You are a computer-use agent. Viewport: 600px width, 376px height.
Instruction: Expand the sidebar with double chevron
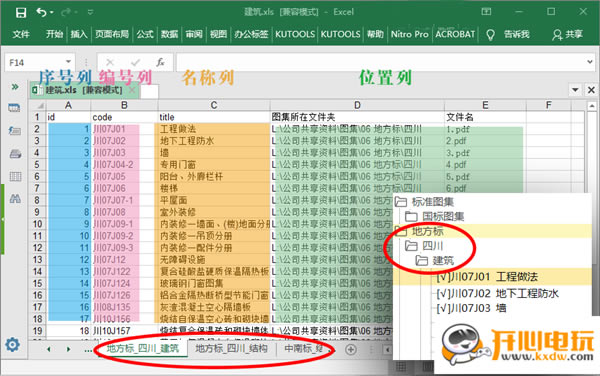click(15, 87)
